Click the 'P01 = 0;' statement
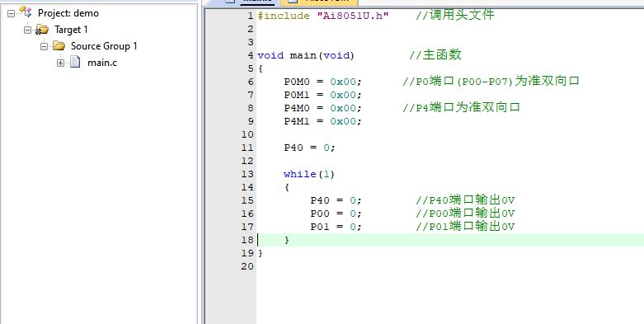This screenshot has height=324, width=644. (336, 227)
